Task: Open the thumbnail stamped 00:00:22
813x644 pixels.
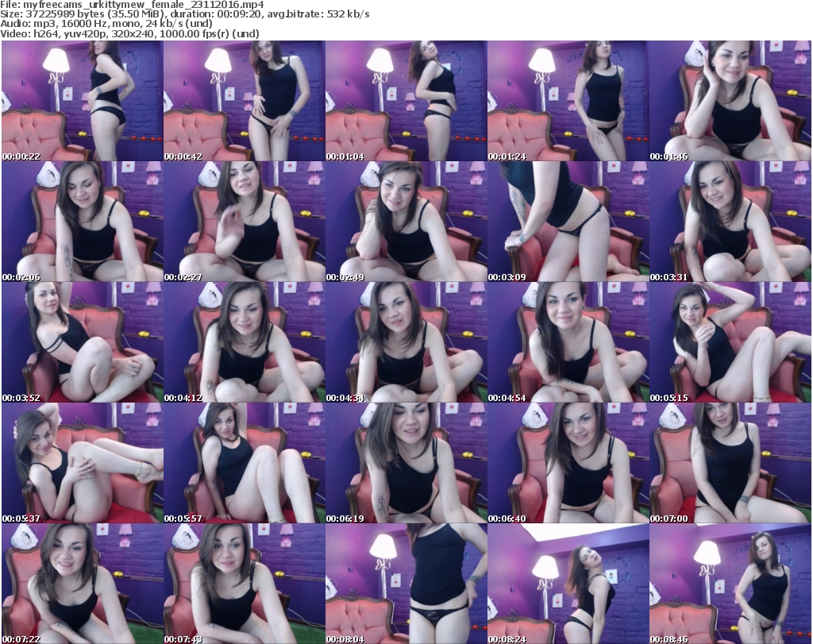Action: (83, 101)
